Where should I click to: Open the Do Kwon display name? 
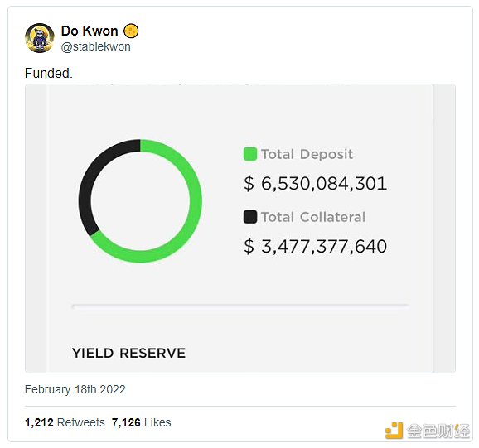[90, 31]
